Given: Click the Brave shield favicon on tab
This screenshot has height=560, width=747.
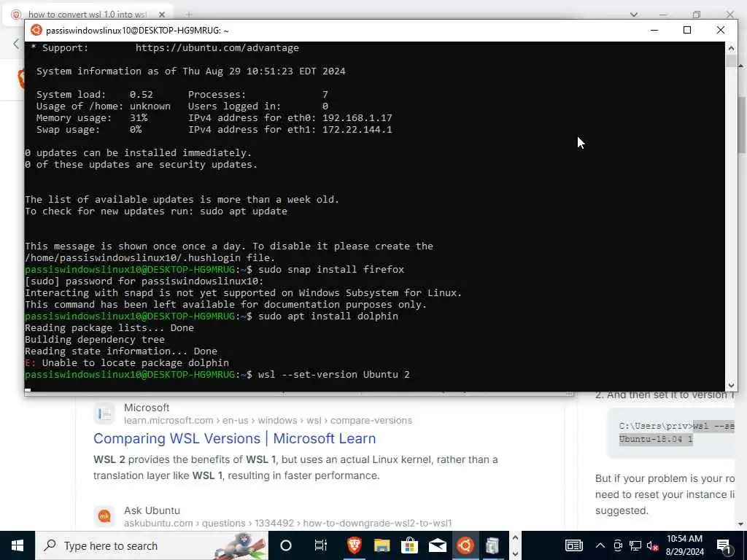Looking at the screenshot, I should [x=16, y=15].
